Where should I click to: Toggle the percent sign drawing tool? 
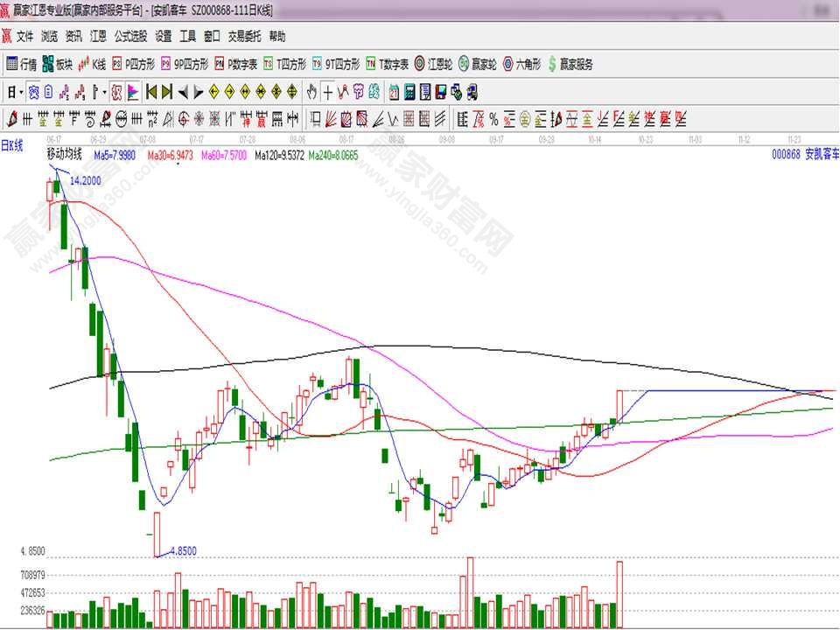coord(493,119)
